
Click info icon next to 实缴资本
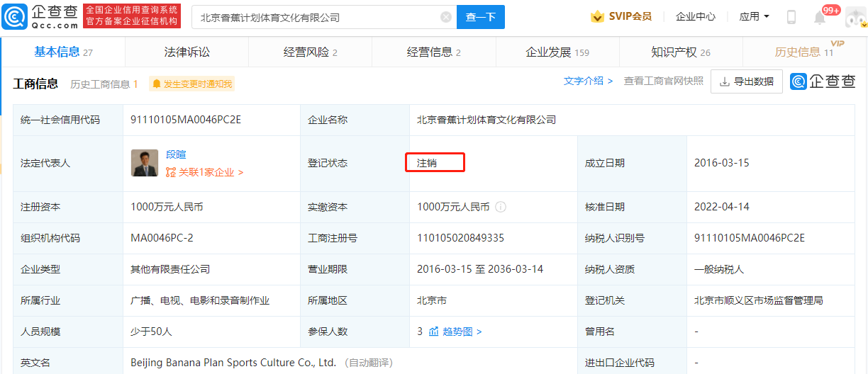pyautogui.click(x=501, y=207)
